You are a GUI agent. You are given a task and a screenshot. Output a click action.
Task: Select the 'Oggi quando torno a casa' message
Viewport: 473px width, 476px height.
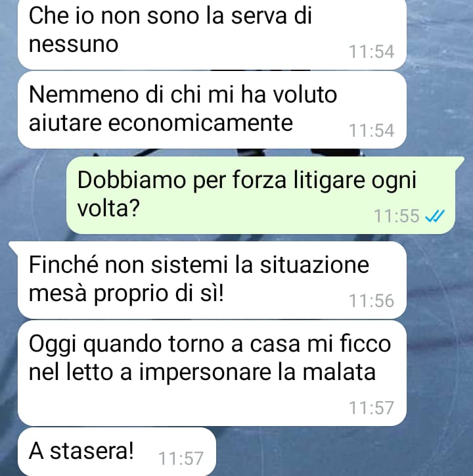[x=212, y=373]
